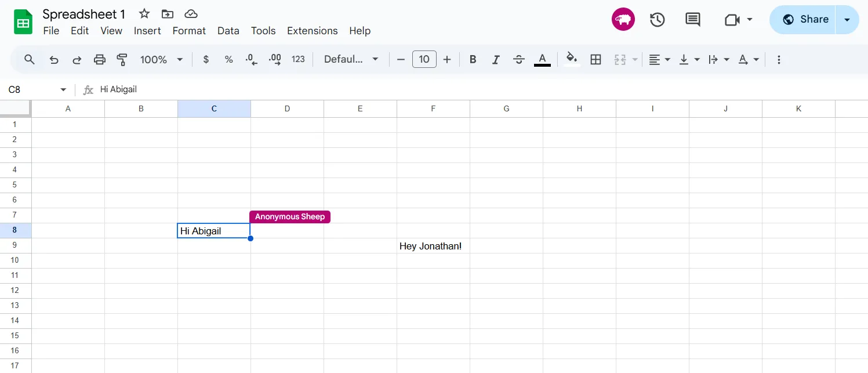Screen dimensions: 868x373
Task: Open borders options
Action: 595,59
